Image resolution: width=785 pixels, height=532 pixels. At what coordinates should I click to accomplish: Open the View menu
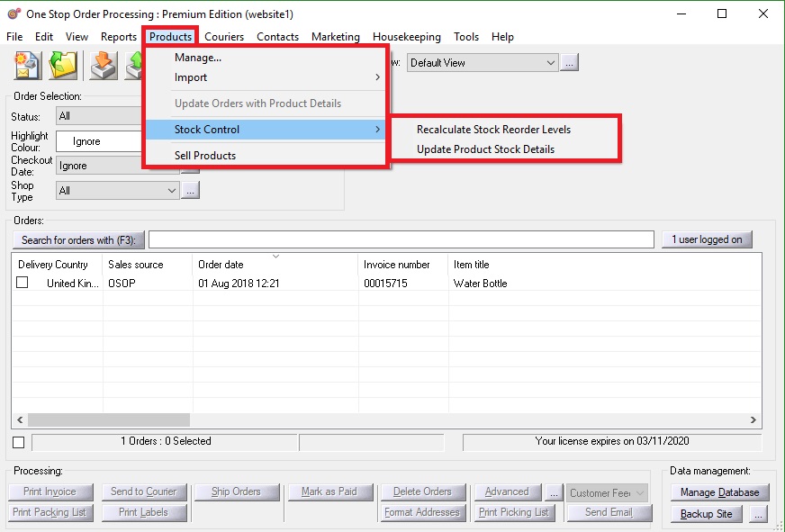coord(77,37)
